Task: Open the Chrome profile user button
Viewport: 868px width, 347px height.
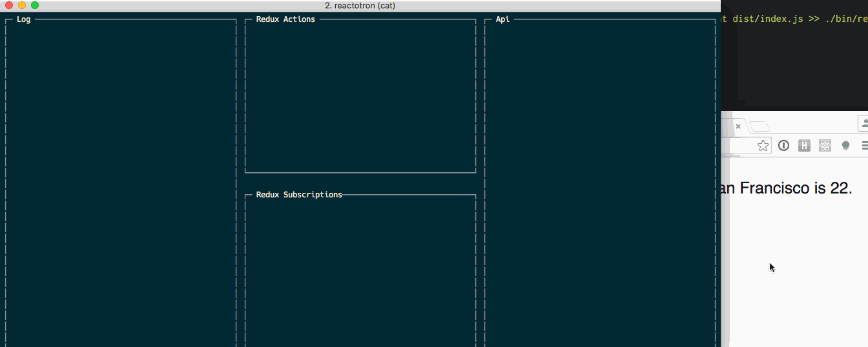Action: point(863,123)
